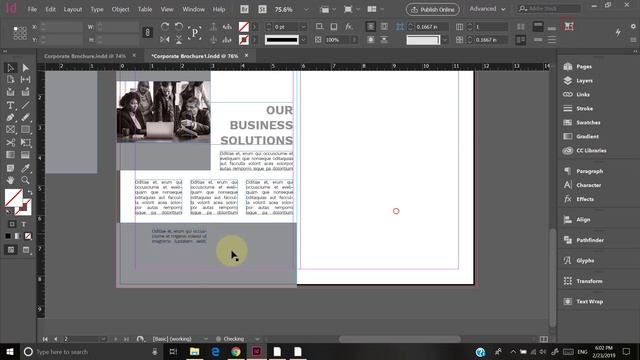This screenshot has width=640, height=360.
Task: Switch to Normal view mode button
Action: point(11,250)
